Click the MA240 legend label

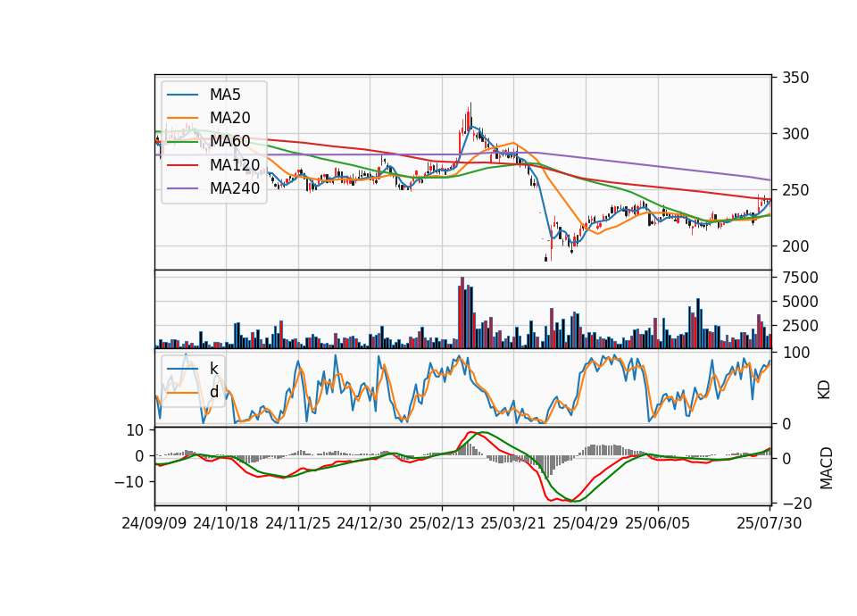point(235,188)
